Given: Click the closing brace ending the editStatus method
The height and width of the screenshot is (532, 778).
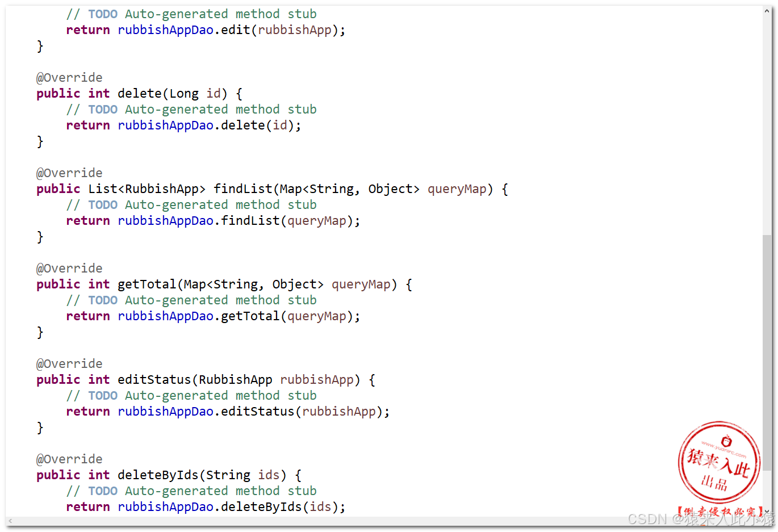Looking at the screenshot, I should (x=40, y=428).
